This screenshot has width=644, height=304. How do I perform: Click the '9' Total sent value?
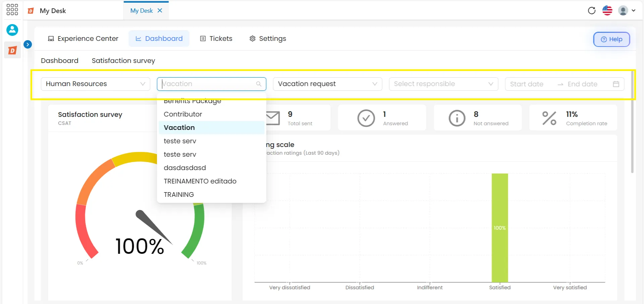point(290,114)
